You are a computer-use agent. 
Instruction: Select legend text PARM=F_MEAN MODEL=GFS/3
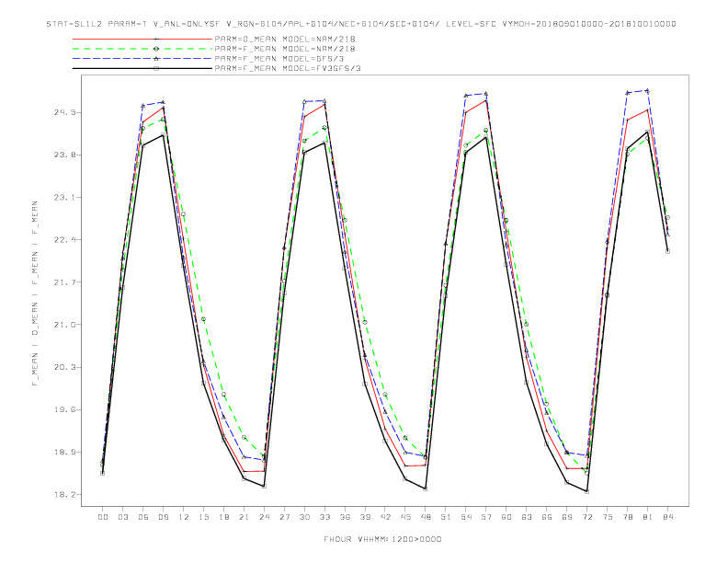[x=279, y=59]
